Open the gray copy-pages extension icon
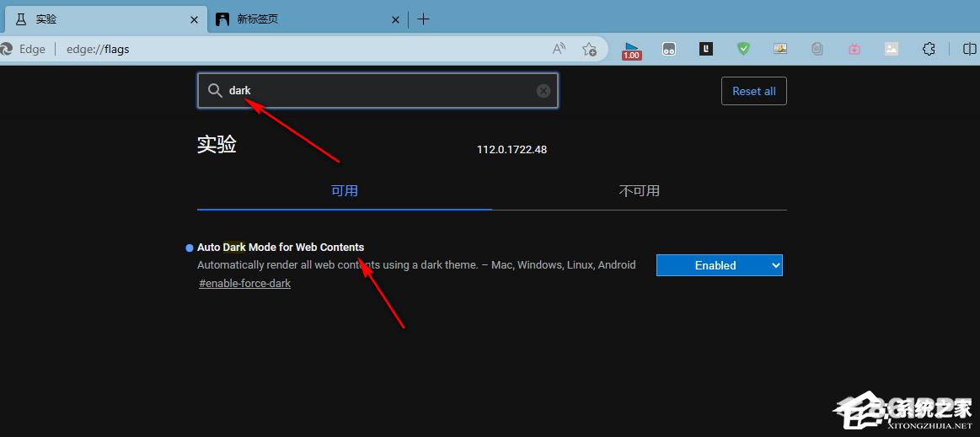Image resolution: width=980 pixels, height=437 pixels. (817, 49)
